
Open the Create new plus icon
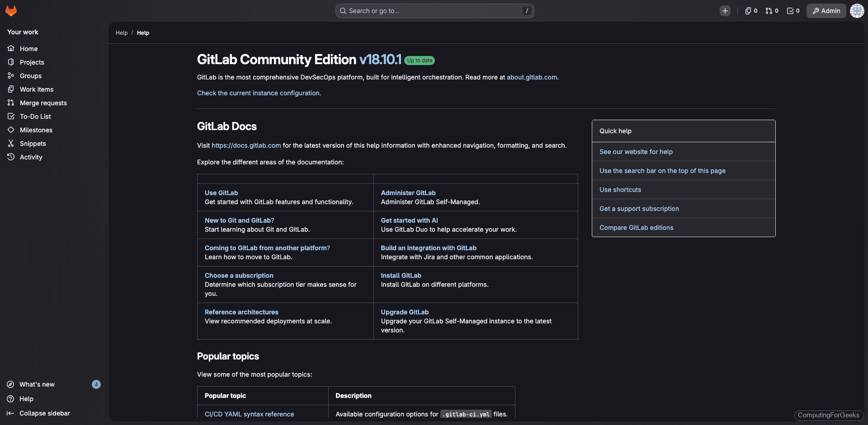tap(725, 10)
